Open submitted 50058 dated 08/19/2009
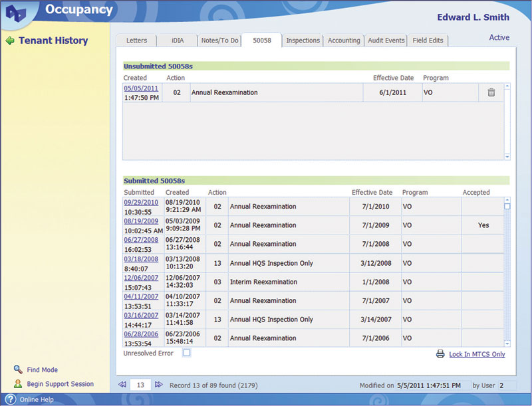The image size is (532, 406). click(141, 221)
